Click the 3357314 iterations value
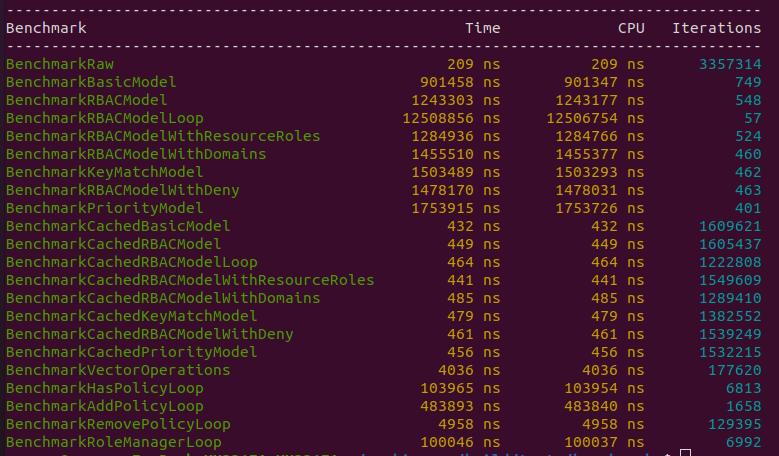This screenshot has width=779, height=456. click(x=730, y=64)
